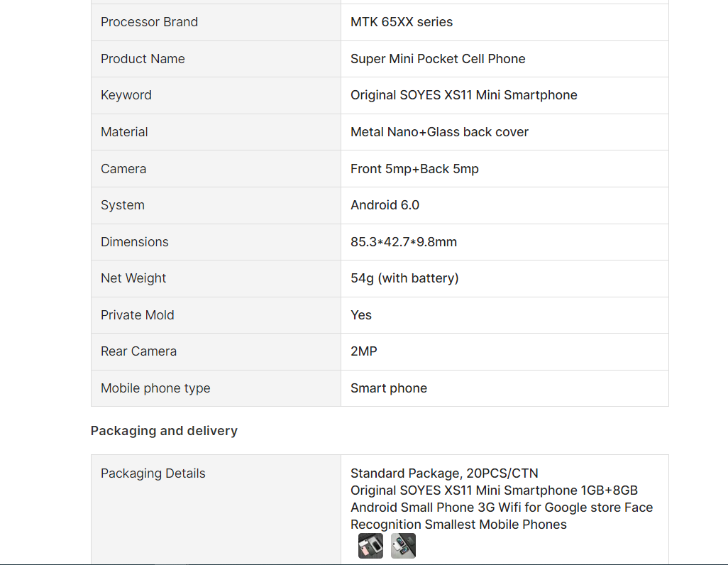Select the Rear Camera 2MP value

(364, 351)
